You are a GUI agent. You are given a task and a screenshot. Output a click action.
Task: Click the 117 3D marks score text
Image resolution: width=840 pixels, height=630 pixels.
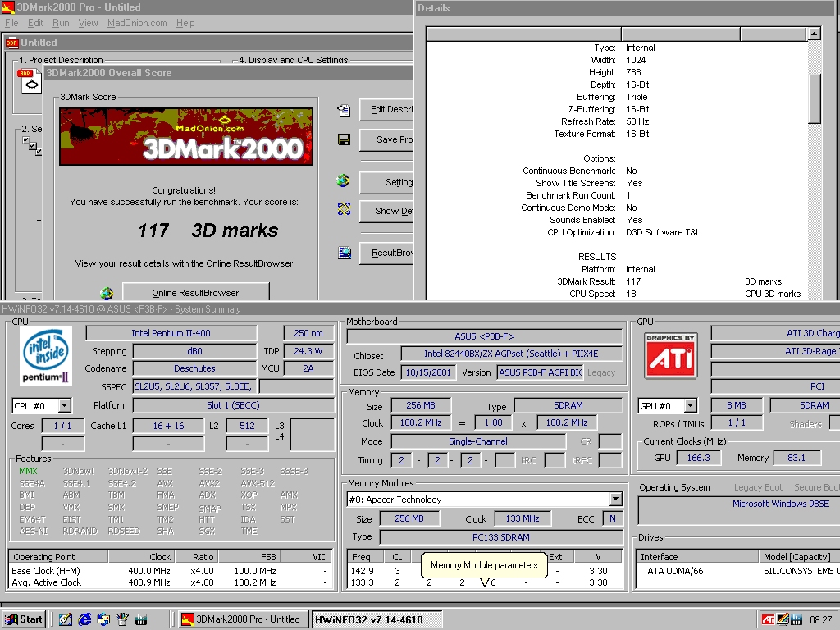pyautogui.click(x=208, y=231)
